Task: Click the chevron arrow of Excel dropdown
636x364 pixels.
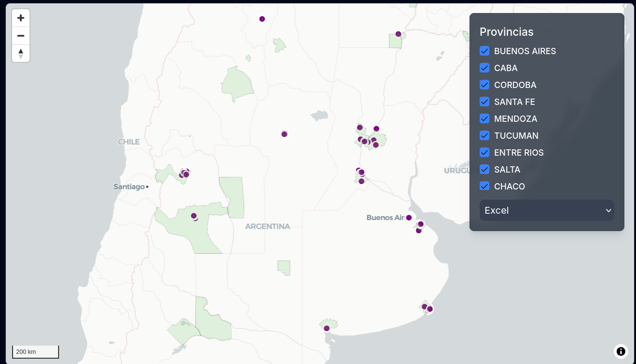Action: (608, 210)
